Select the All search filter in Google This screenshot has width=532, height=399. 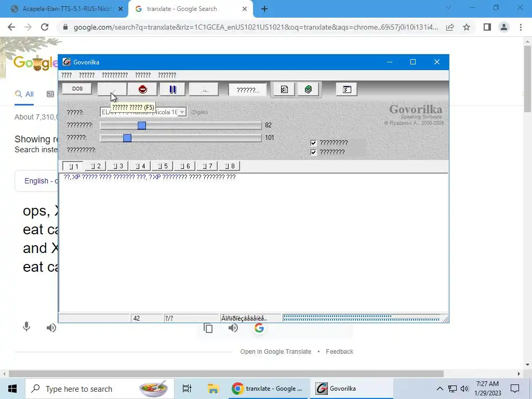(x=24, y=95)
